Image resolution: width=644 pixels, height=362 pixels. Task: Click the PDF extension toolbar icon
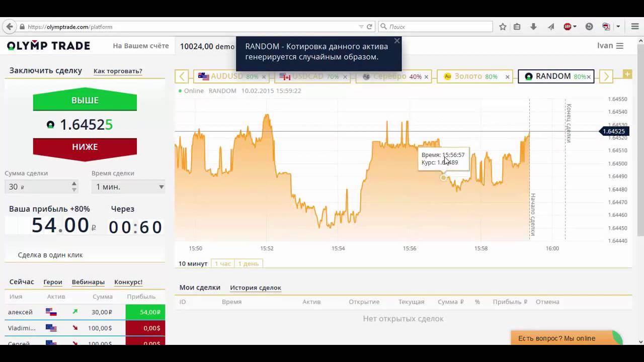(x=606, y=27)
